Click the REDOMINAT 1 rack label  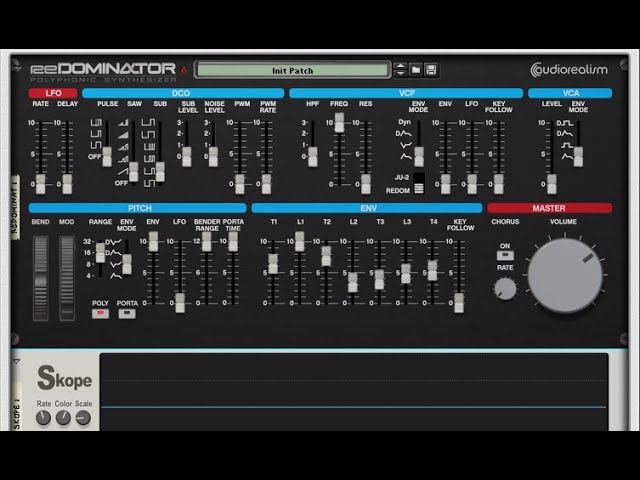(x=15, y=207)
